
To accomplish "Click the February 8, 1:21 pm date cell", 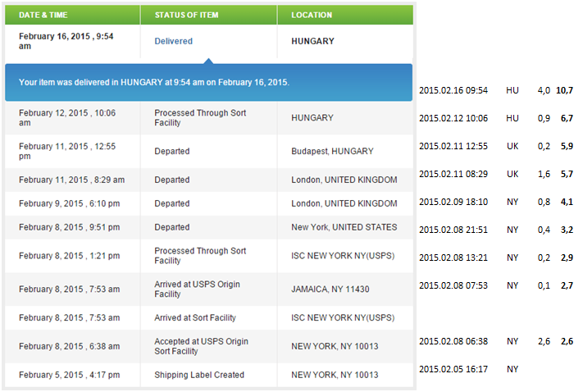I will point(70,256).
